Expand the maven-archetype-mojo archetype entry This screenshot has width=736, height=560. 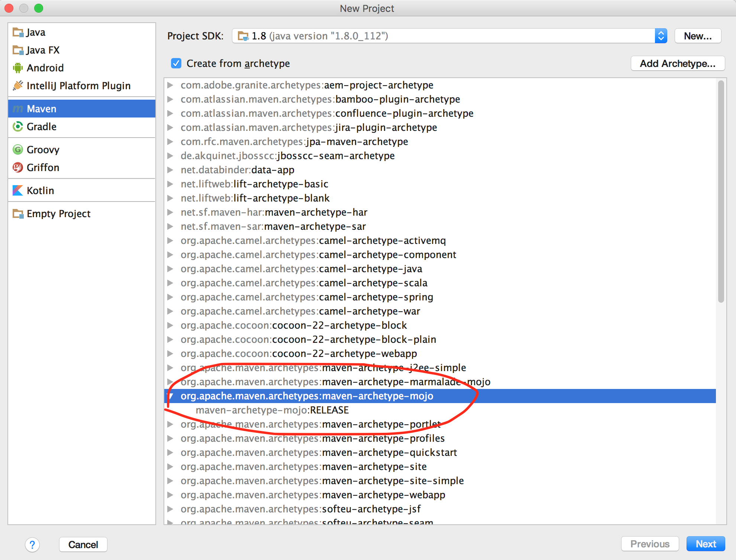173,395
